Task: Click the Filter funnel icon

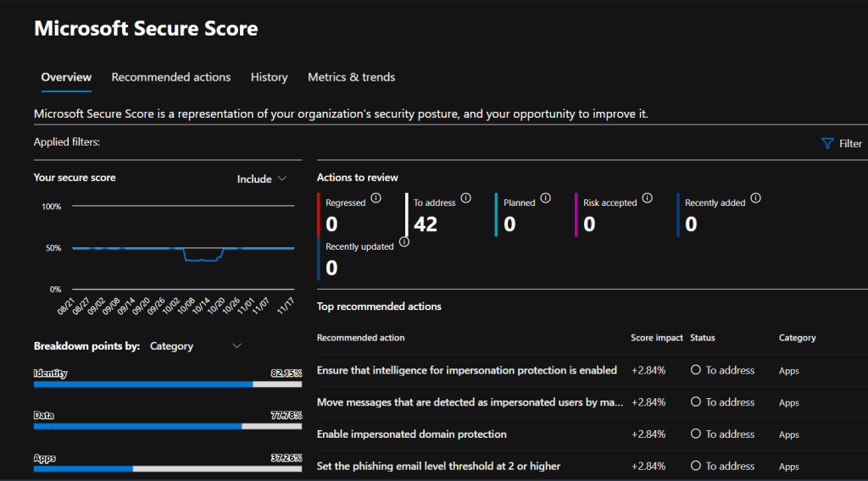Action: (827, 144)
